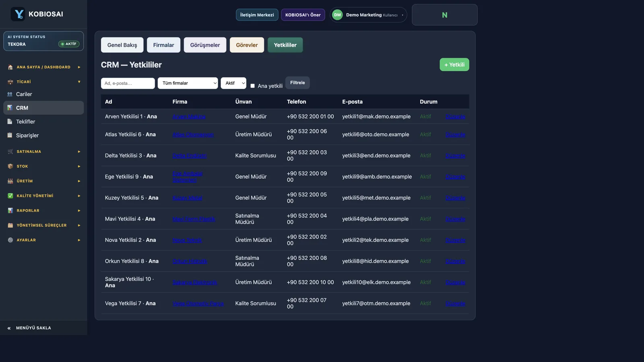
Task: Open the Demo Marketing user menu
Action: pyautogui.click(x=368, y=15)
